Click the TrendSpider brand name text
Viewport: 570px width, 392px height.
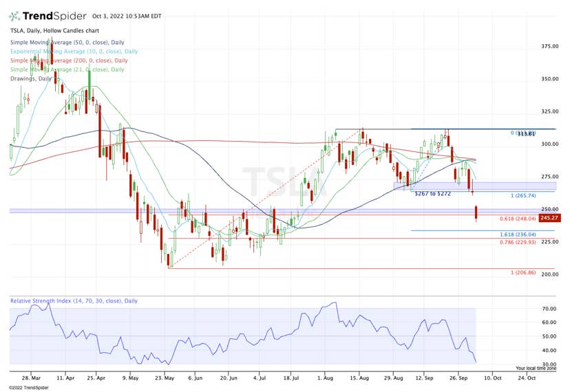pos(55,15)
